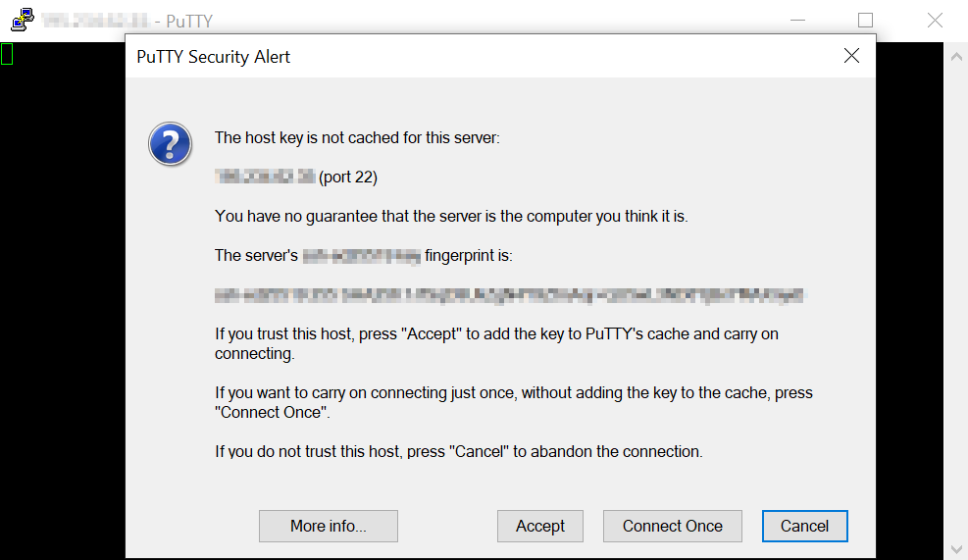Viewport: 968px width, 560px height.
Task: Maximize the PuTTY terminal window
Action: (x=865, y=20)
